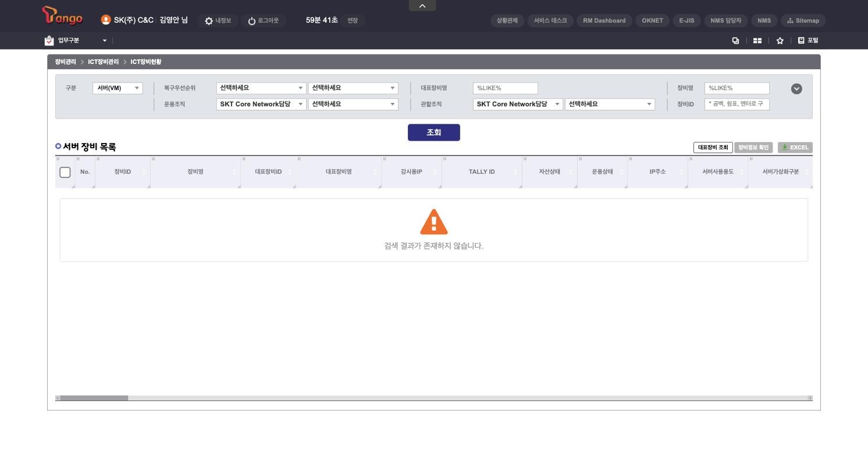
Task: Click the 대표장비 조회 button
Action: tap(713, 148)
